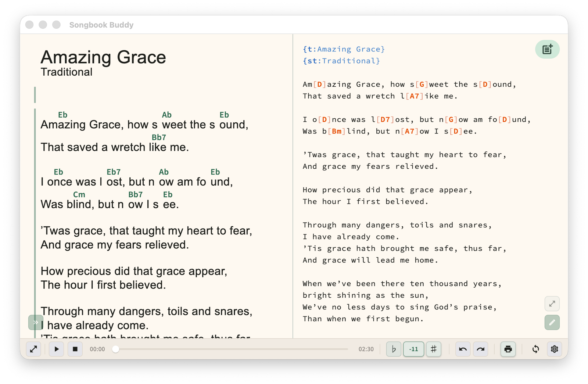Click the 02:30 duration label
This screenshot has width=588, height=384.
pyautogui.click(x=366, y=349)
